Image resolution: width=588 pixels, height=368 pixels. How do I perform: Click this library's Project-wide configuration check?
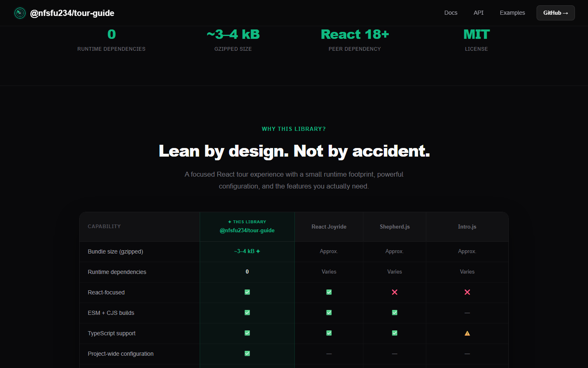coord(247,354)
